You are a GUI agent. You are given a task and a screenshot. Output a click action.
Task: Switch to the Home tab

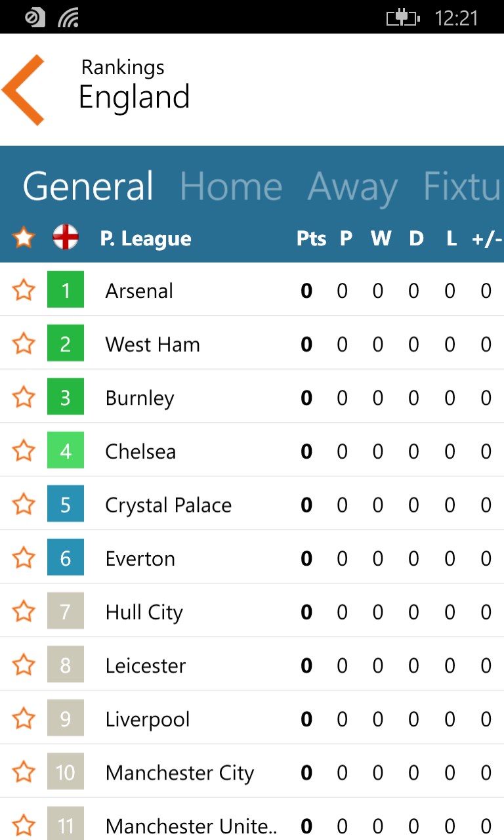pyautogui.click(x=231, y=187)
